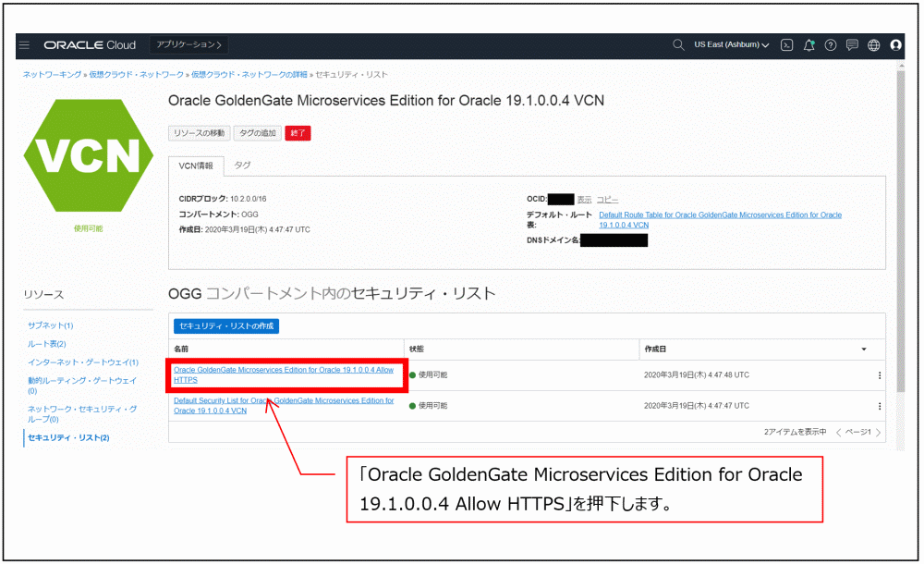Open the notifications bell icon

809,44
